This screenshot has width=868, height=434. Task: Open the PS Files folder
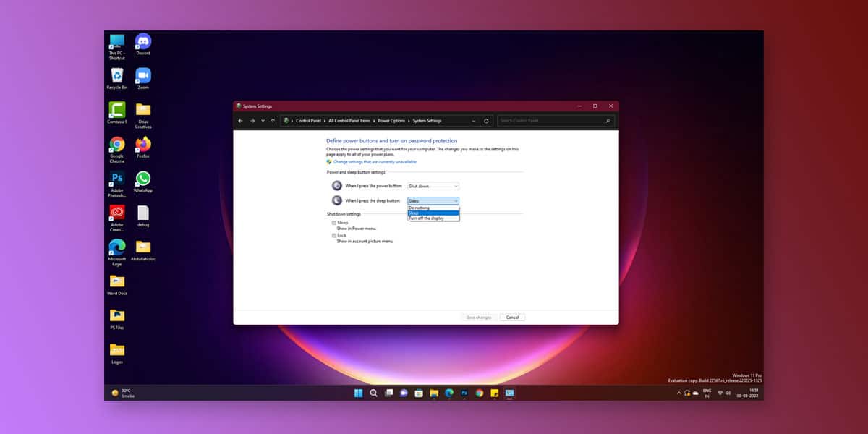click(116, 319)
